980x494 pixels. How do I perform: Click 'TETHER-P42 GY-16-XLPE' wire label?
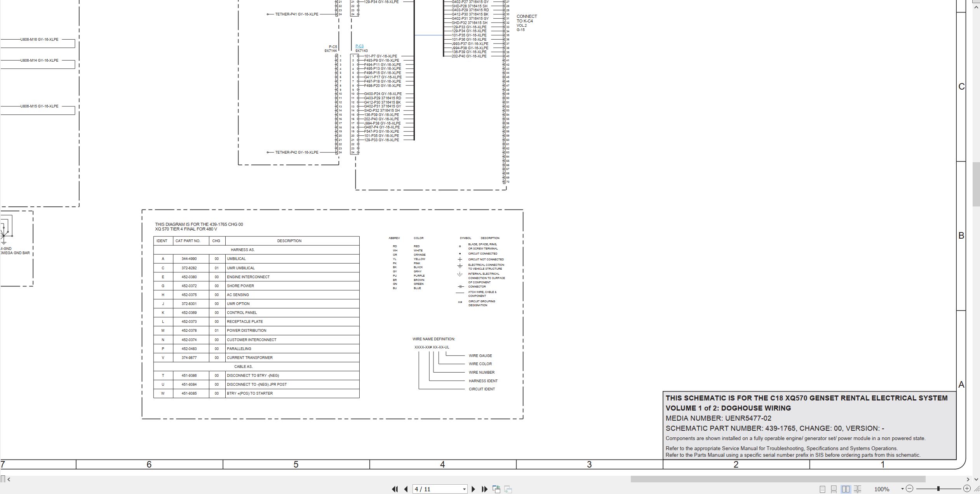[x=297, y=153]
